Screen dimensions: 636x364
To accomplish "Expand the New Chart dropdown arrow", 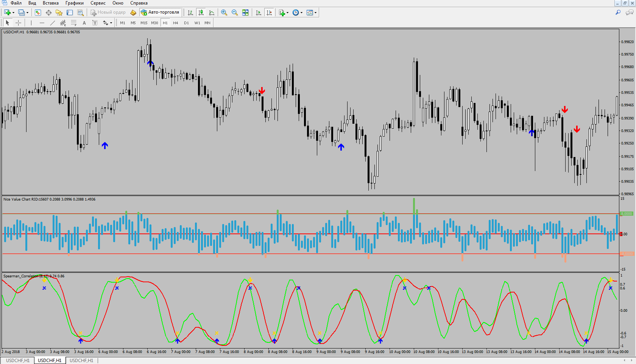I will (13, 12).
